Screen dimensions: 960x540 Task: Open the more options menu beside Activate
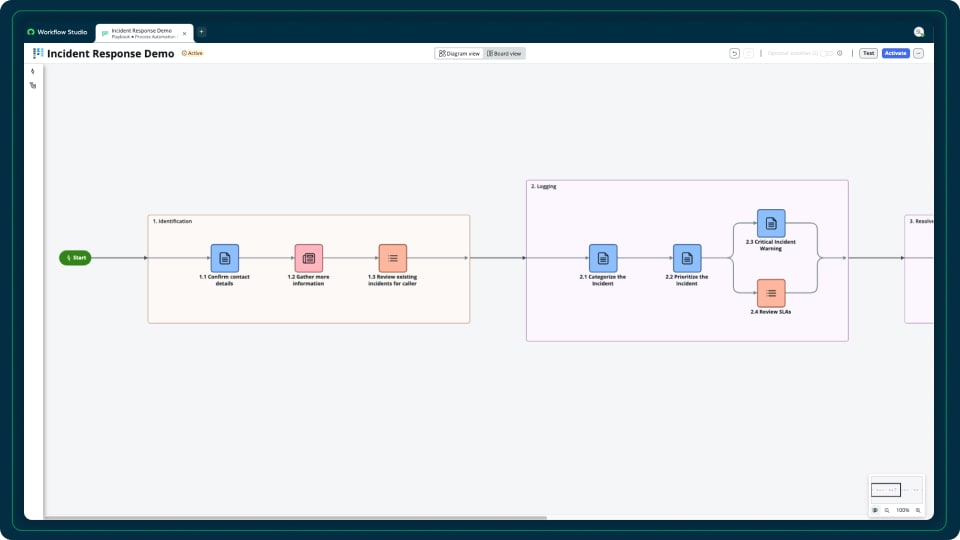919,53
